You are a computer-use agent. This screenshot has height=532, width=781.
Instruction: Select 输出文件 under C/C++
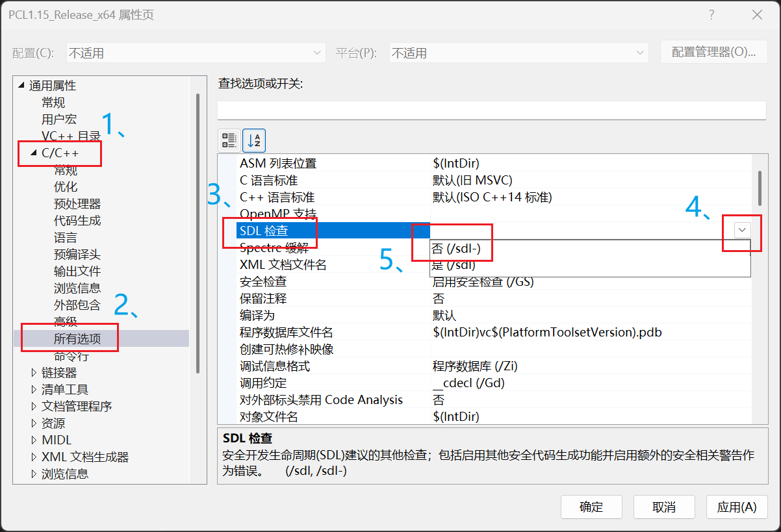[77, 271]
